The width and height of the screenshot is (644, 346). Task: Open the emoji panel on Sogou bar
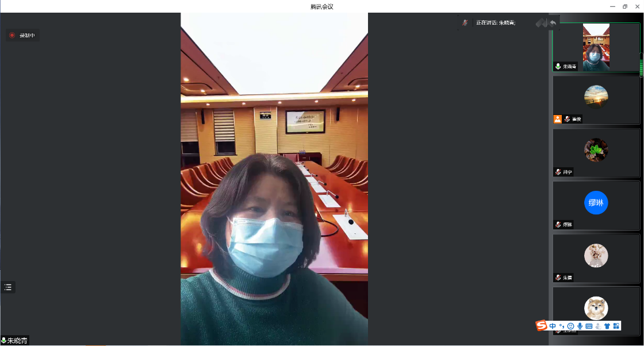(570, 326)
